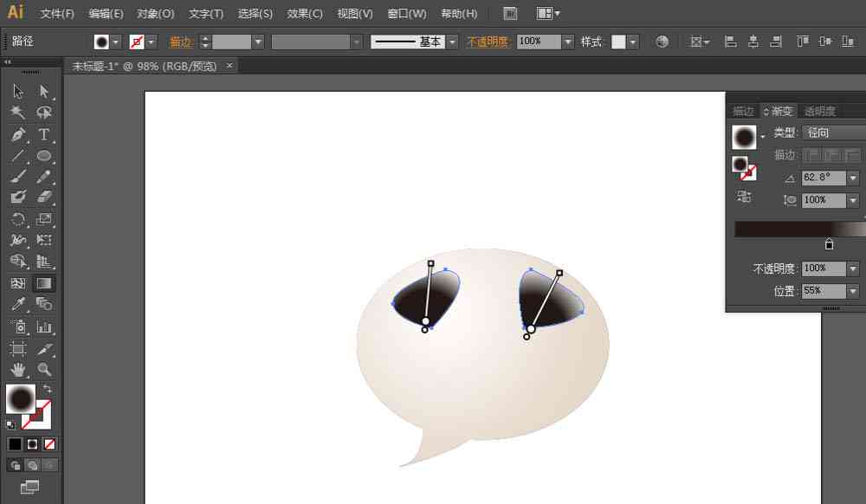This screenshot has height=504, width=866.
Task: Click the reverse gradient icon
Action: click(x=744, y=196)
